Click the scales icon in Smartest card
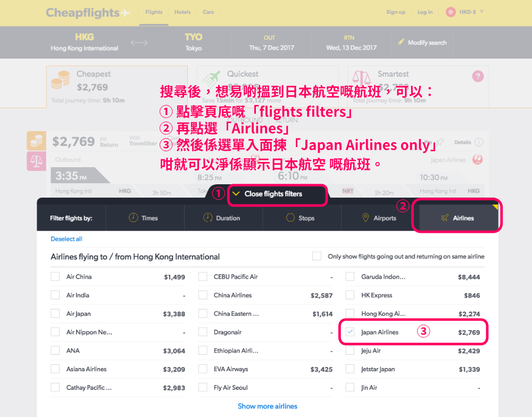 [361, 78]
